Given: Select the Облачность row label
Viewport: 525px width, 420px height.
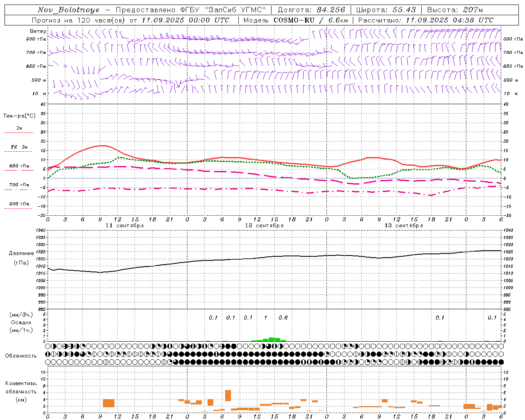Looking at the screenshot, I should click(21, 356).
